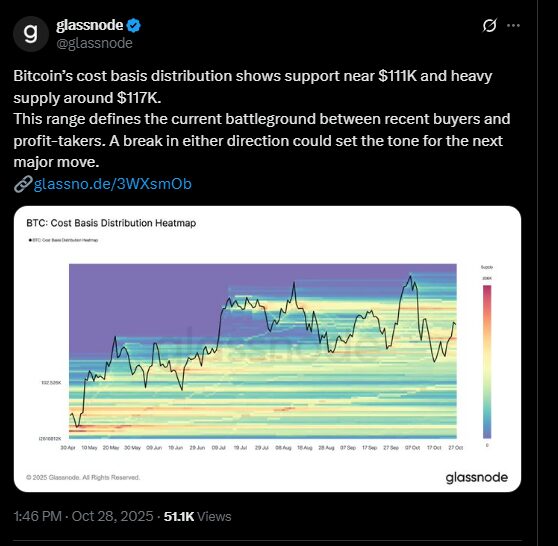Click the blue verified badge icon
The image size is (558, 546).
[x=133, y=26]
